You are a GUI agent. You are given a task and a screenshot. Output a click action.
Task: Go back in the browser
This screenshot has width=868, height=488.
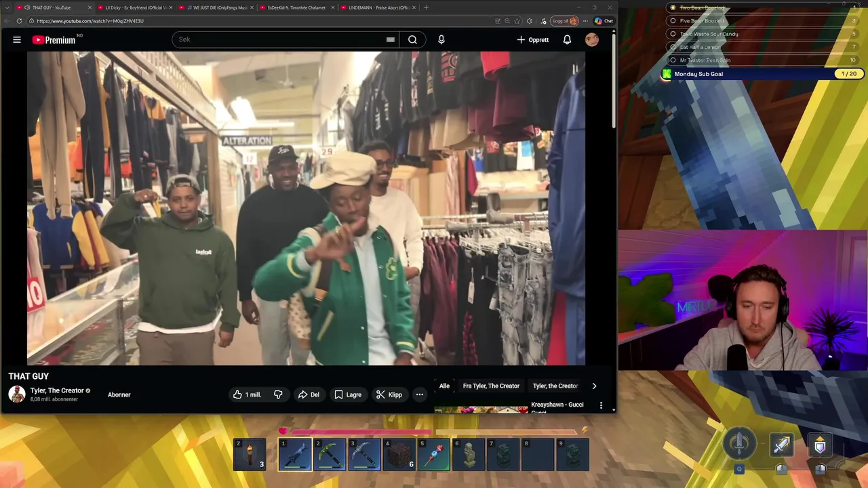(6, 21)
